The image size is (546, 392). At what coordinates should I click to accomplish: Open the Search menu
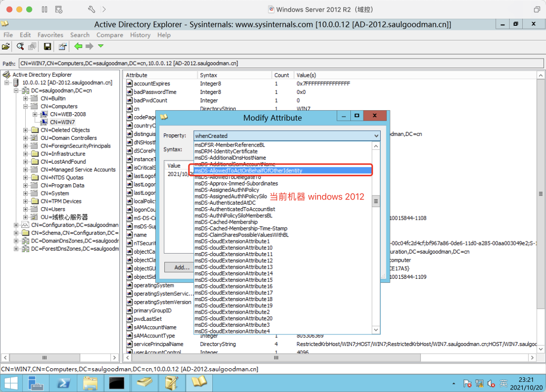80,35
